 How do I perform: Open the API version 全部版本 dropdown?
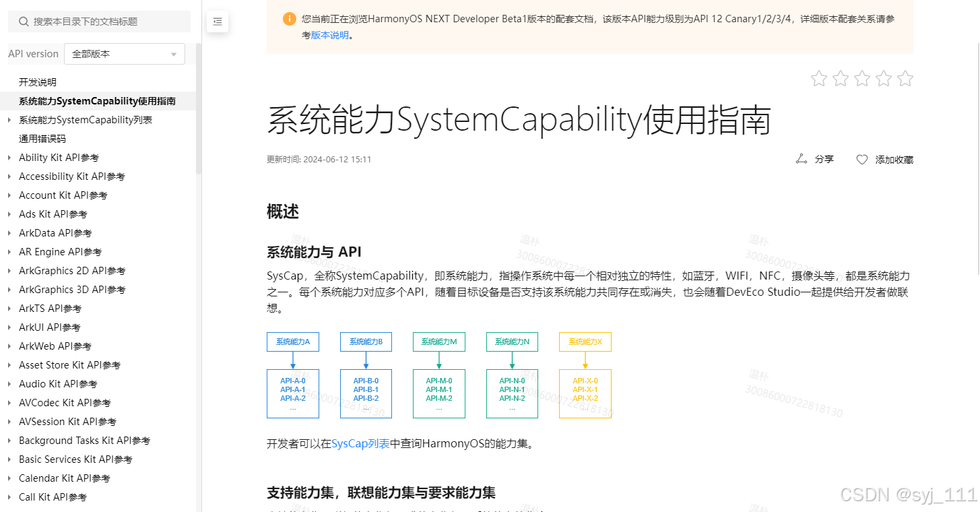(x=125, y=54)
